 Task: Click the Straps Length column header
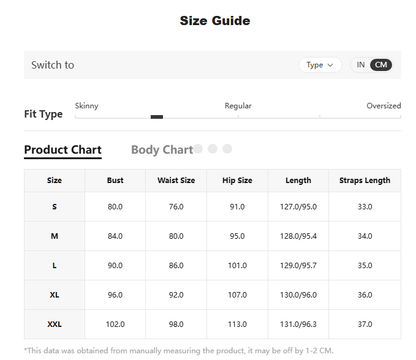point(365,180)
